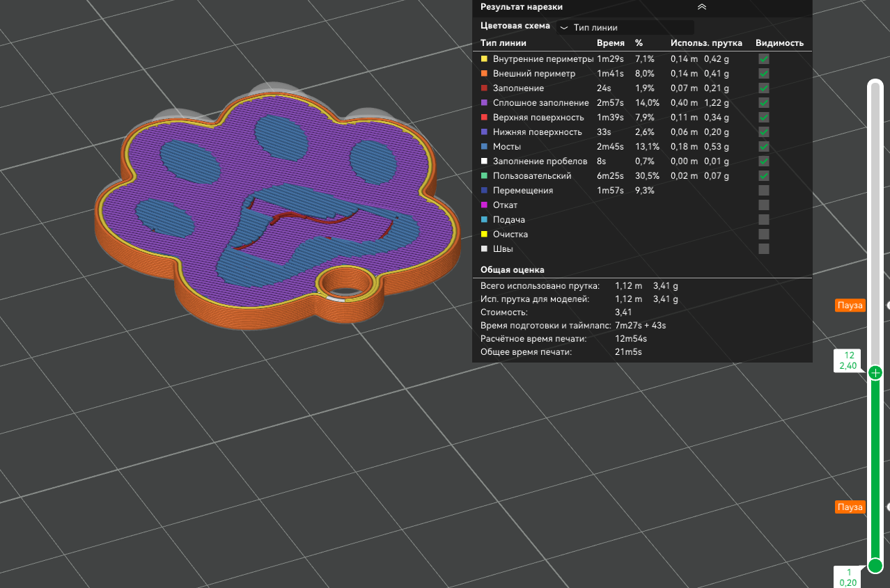This screenshot has height=588, width=890.
Task: Click the bottom layer slider handle
Action: point(875,565)
